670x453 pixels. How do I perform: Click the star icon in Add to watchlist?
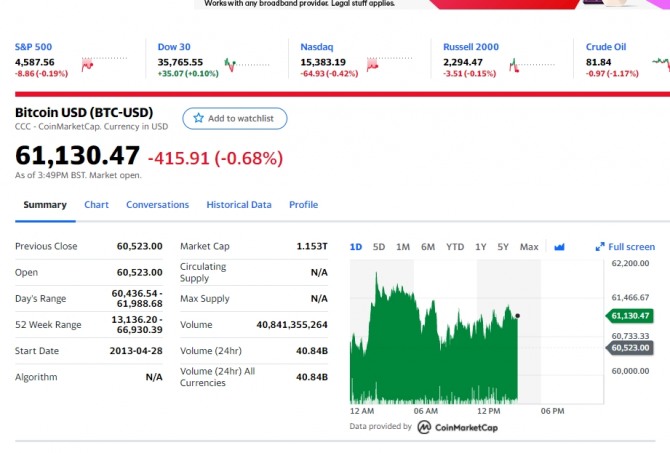pyautogui.click(x=198, y=118)
